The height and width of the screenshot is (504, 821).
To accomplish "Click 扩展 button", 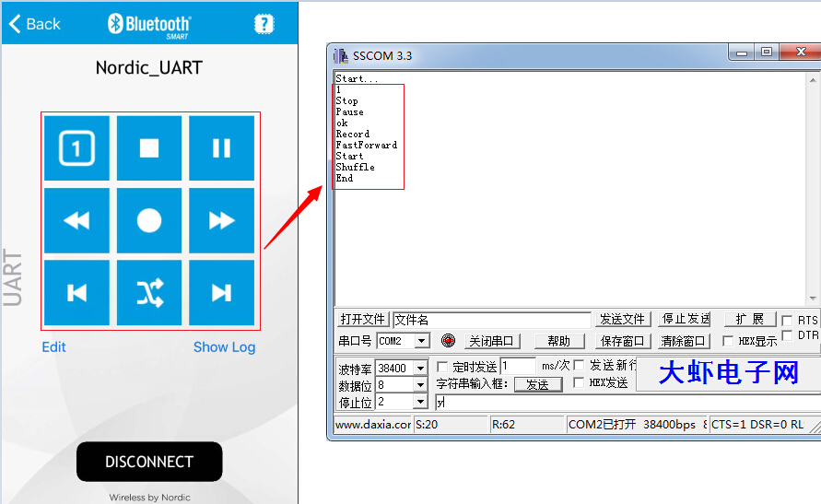I will (x=749, y=319).
